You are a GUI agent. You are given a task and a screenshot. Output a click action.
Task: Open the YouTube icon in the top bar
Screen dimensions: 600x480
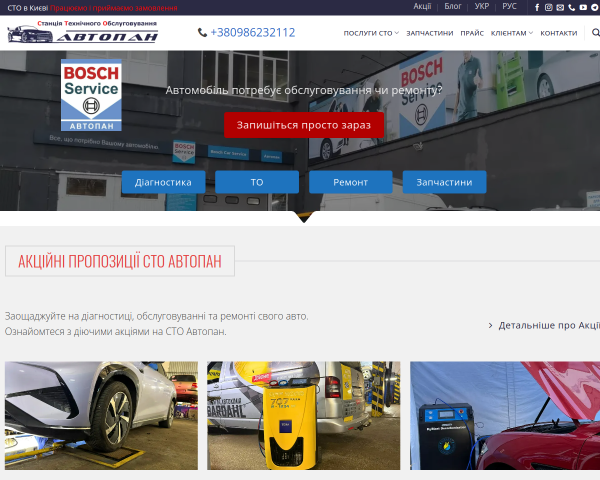click(583, 7)
